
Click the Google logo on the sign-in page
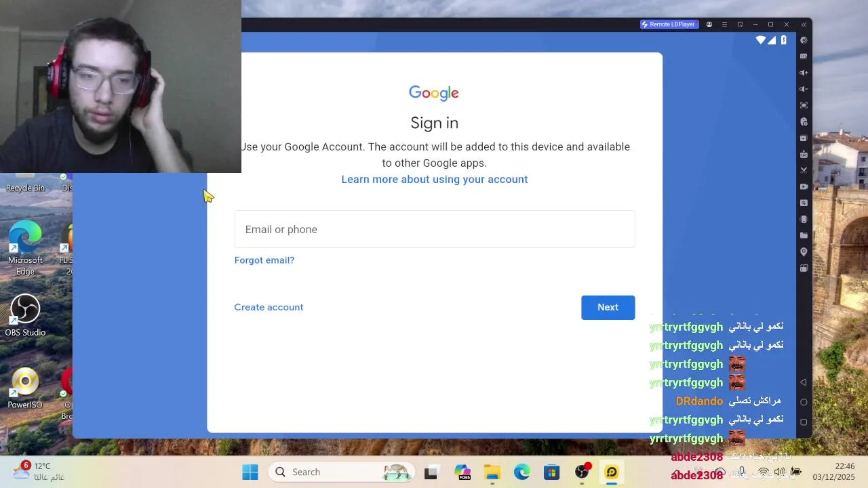(x=434, y=93)
